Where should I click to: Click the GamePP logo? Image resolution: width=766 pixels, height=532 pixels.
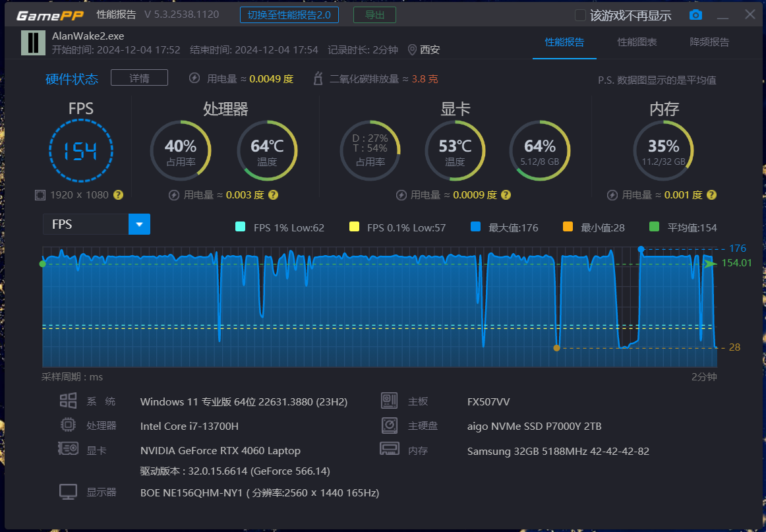50,15
